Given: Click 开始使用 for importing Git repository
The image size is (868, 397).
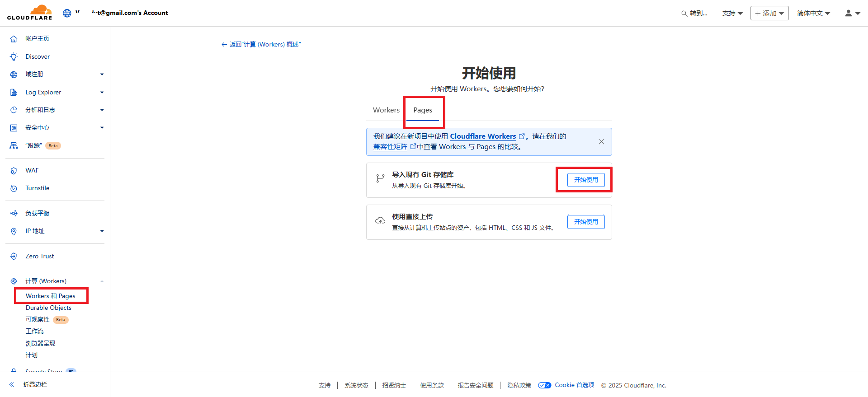Looking at the screenshot, I should pos(586,180).
